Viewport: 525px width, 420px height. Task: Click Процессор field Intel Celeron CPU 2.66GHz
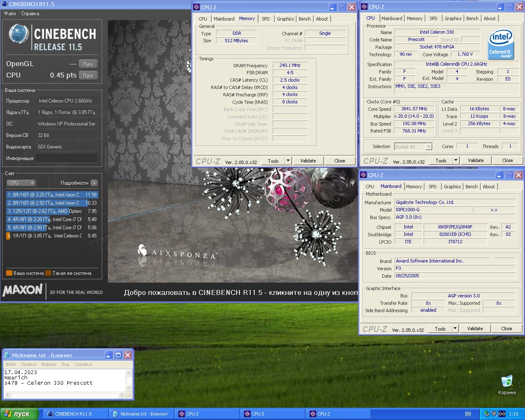pos(67,101)
